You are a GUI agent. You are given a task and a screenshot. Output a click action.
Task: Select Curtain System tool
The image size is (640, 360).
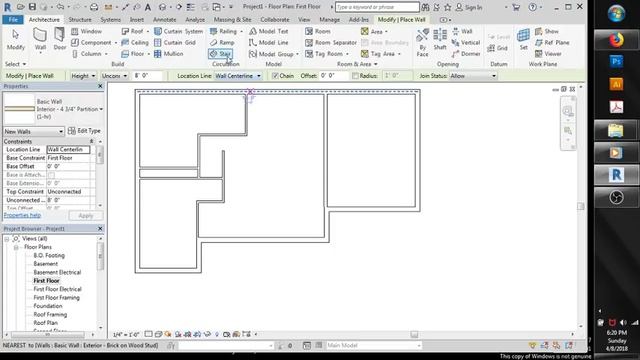coord(178,31)
